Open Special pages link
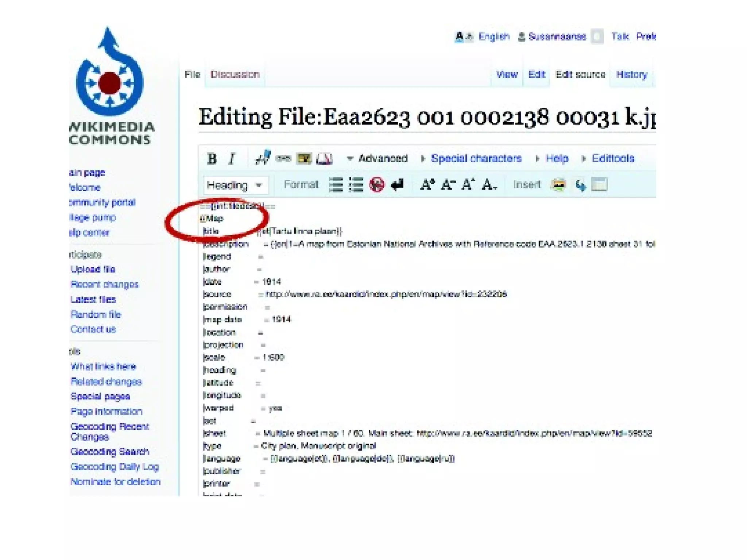 (x=100, y=397)
